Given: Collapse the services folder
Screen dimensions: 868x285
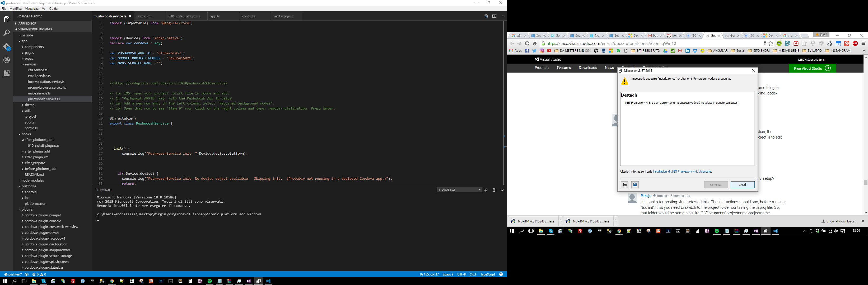Looking at the screenshot, I should (30, 64).
